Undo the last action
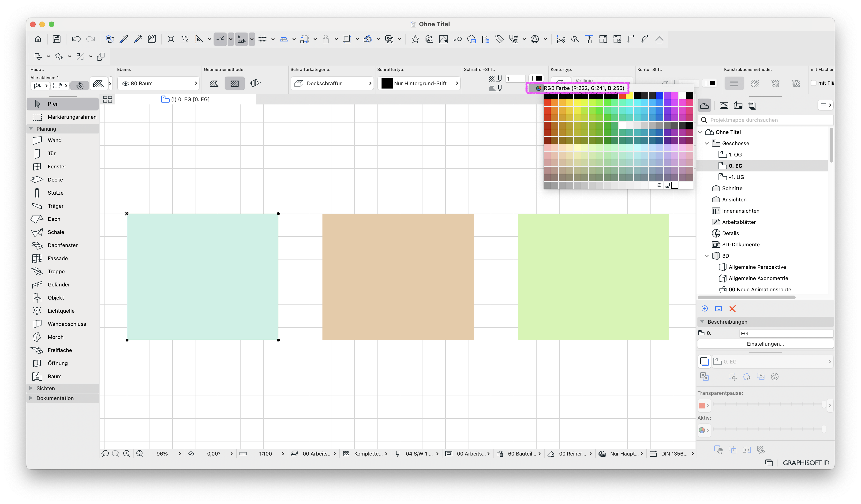This screenshot has width=861, height=504. pyautogui.click(x=76, y=39)
